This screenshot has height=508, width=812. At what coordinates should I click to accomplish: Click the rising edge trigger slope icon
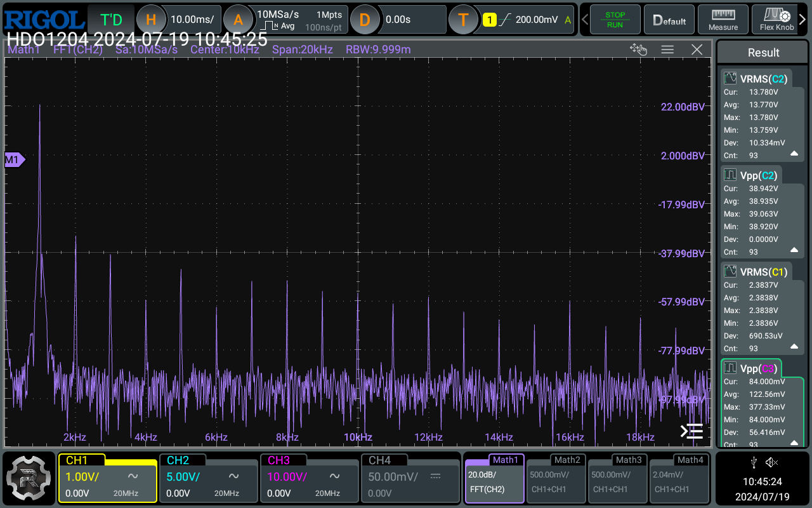[x=506, y=20]
